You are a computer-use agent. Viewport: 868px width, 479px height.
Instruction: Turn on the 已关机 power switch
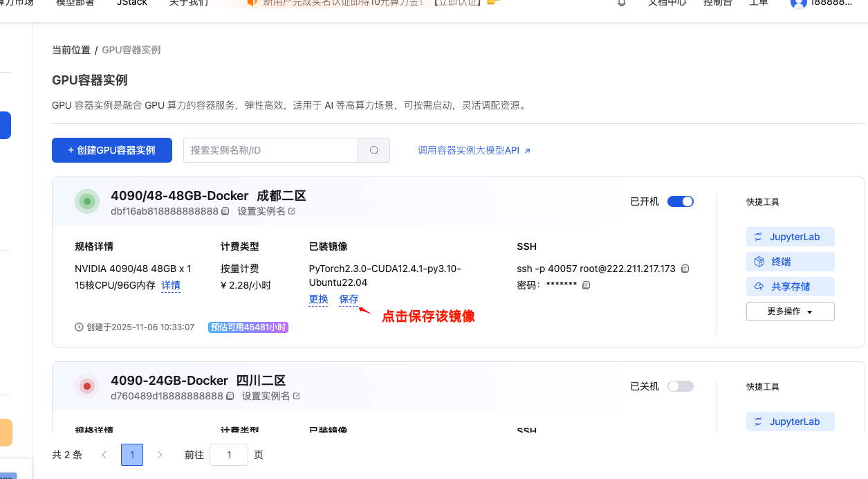[x=680, y=386]
